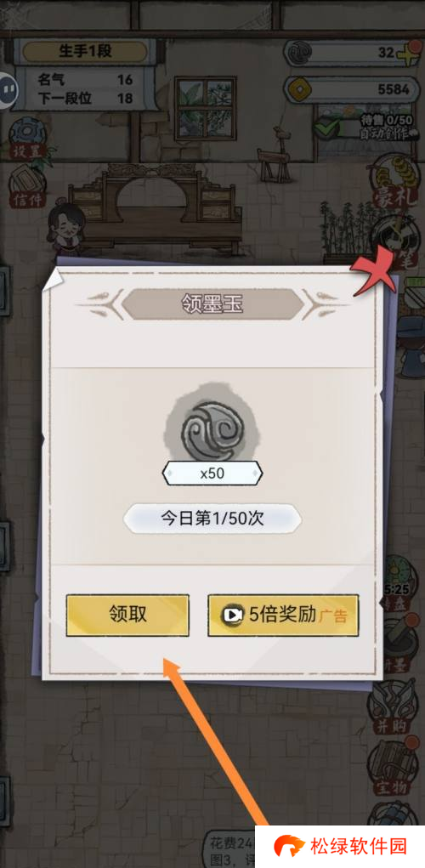This screenshot has width=425, height=868.
Task: Tap the 今日第1/50次 counter label
Action: coord(212,519)
